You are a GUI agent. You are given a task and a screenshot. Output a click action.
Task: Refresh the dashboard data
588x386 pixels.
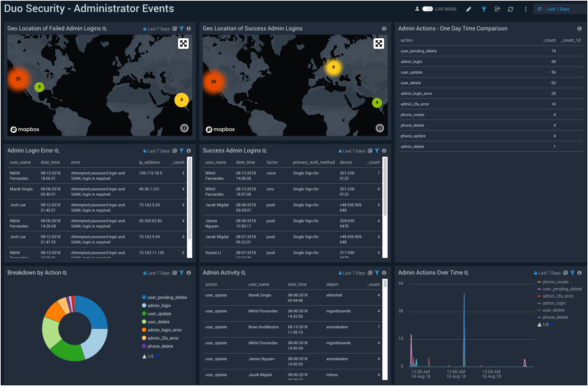pos(510,9)
